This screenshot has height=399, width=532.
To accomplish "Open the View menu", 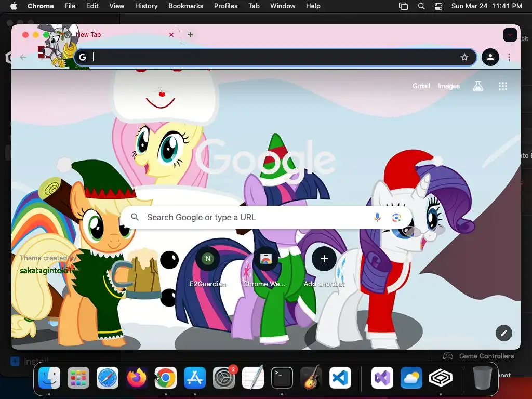I will (116, 6).
